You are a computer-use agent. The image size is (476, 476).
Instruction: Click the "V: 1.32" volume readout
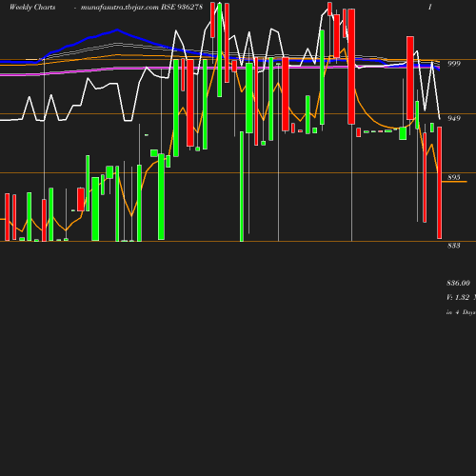pyautogui.click(x=458, y=297)
